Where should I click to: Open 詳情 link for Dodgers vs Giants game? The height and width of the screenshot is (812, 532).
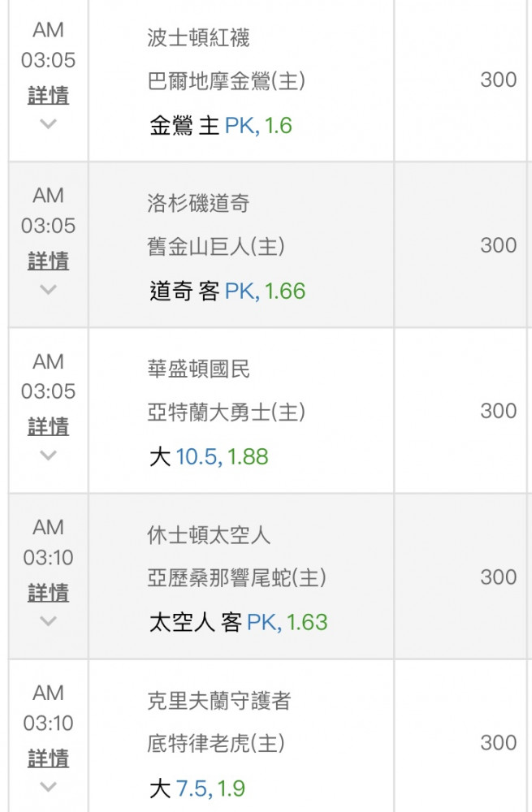pyautogui.click(x=48, y=261)
